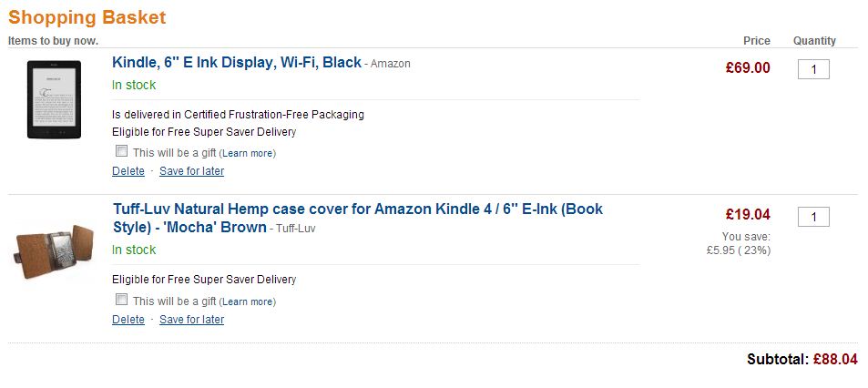Click the £69.00 Kindle price
The width and height of the screenshot is (868, 388).
748,68
